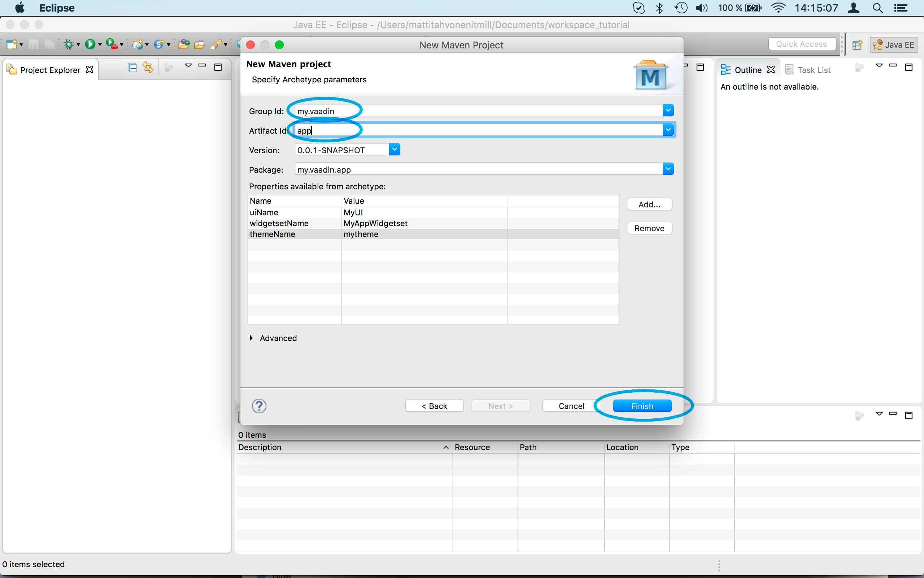924x578 pixels.
Task: Click the Artifact Id text field
Action: (479, 130)
